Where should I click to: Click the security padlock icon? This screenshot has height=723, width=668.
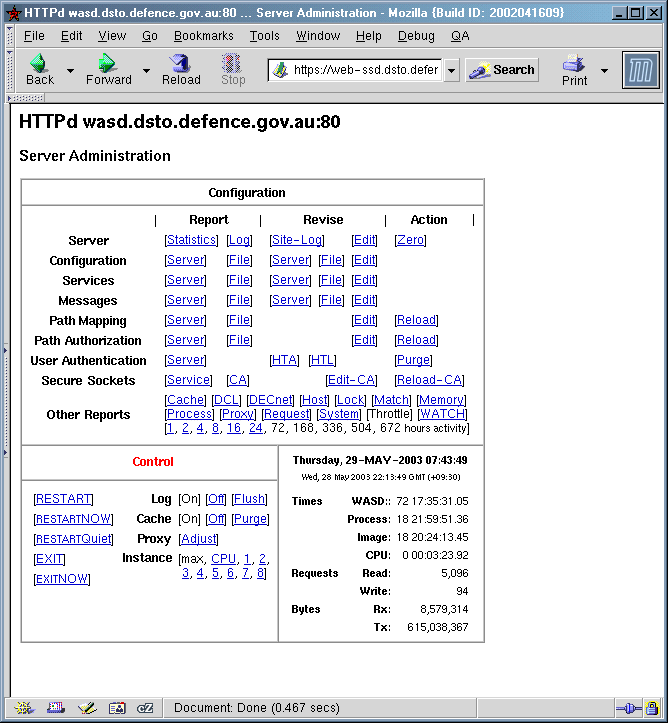click(x=652, y=708)
